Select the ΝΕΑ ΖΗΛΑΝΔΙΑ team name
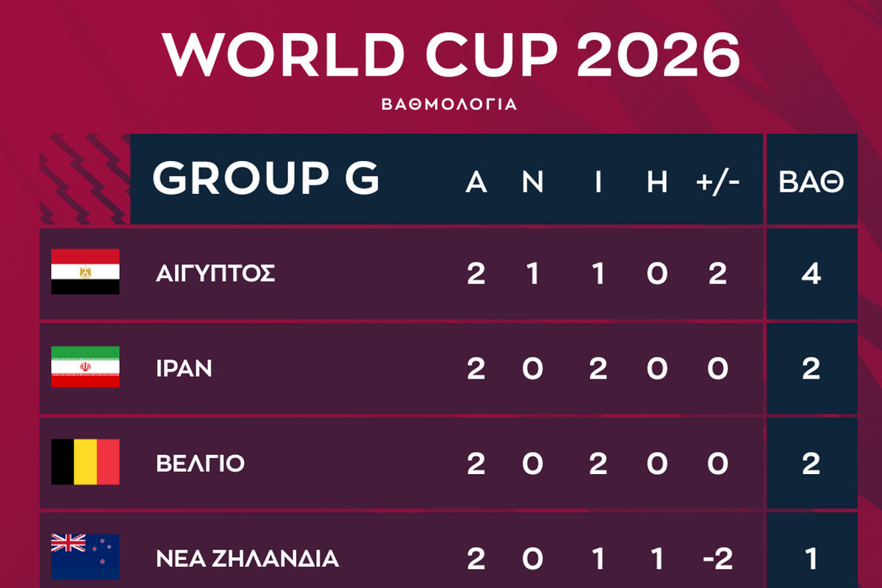This screenshot has width=882, height=588. 247,559
